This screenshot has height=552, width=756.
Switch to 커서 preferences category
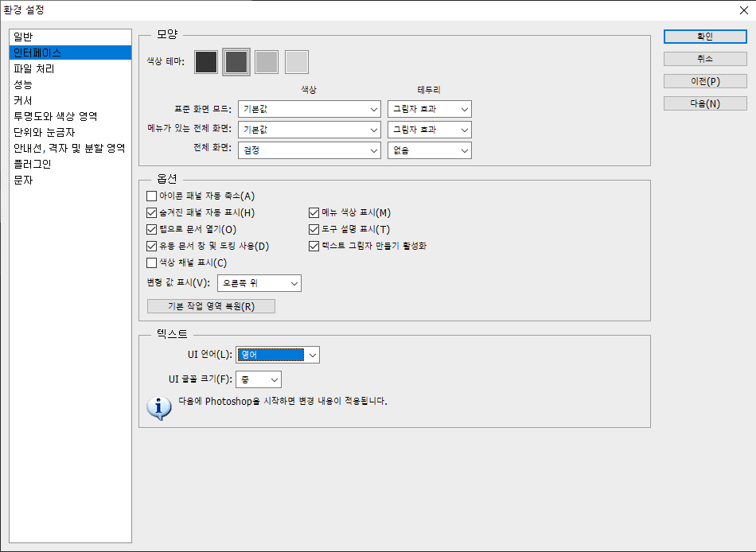(70, 100)
